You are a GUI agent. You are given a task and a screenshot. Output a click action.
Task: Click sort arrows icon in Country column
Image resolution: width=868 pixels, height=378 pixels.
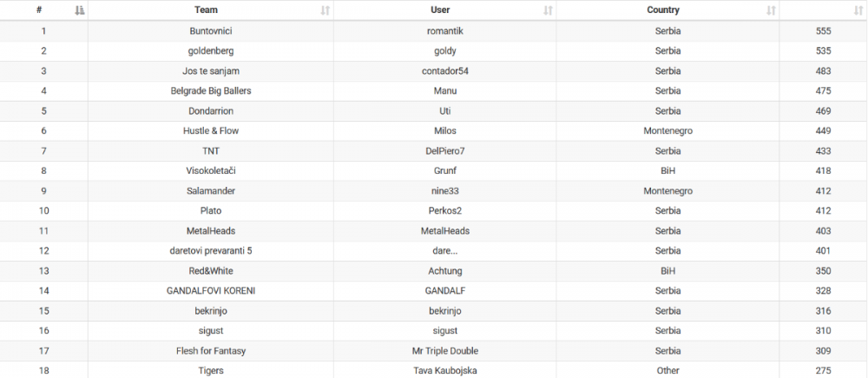pyautogui.click(x=771, y=10)
